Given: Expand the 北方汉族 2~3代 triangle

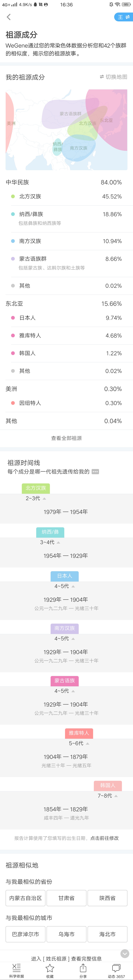Looking at the screenshot, I should click(44, 498).
